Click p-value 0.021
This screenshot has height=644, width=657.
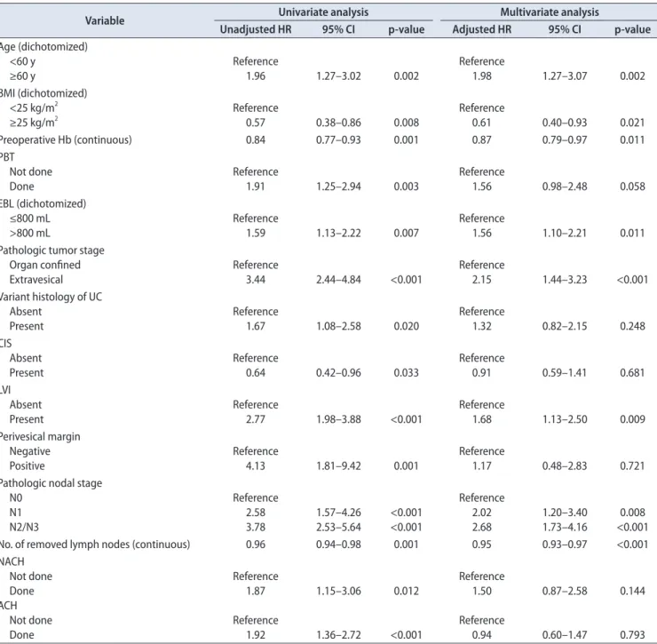pyautogui.click(x=632, y=123)
